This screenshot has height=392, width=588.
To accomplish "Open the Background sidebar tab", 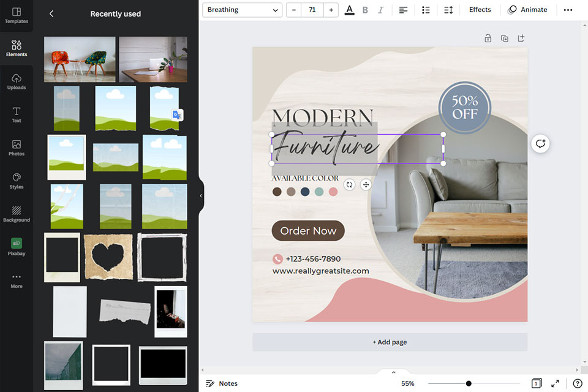I will click(x=17, y=214).
